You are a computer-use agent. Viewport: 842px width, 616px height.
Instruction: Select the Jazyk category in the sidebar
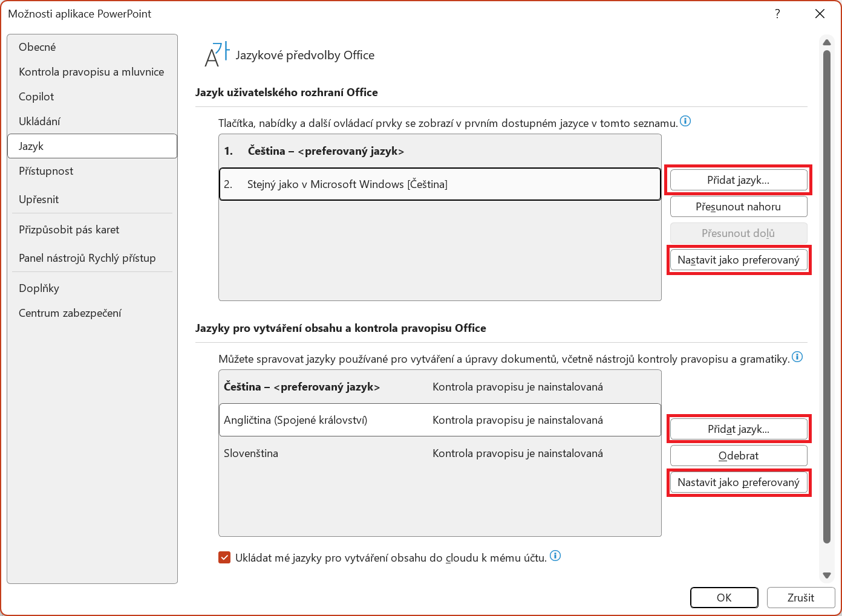[92, 146]
